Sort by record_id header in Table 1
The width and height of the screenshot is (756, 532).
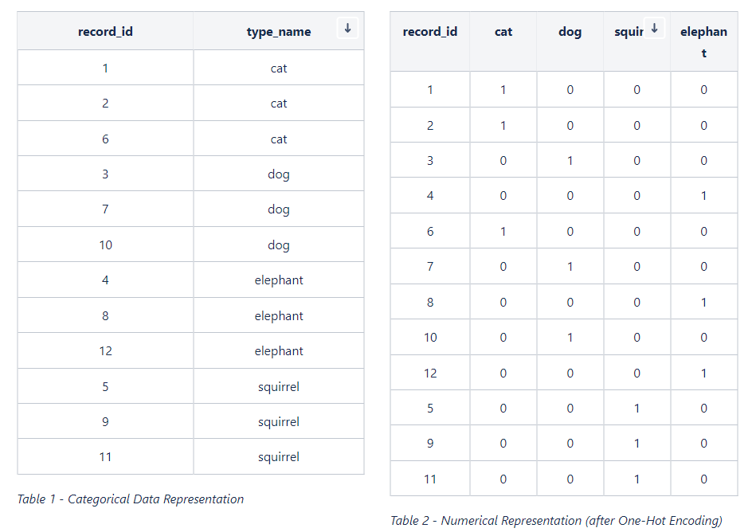pos(105,31)
